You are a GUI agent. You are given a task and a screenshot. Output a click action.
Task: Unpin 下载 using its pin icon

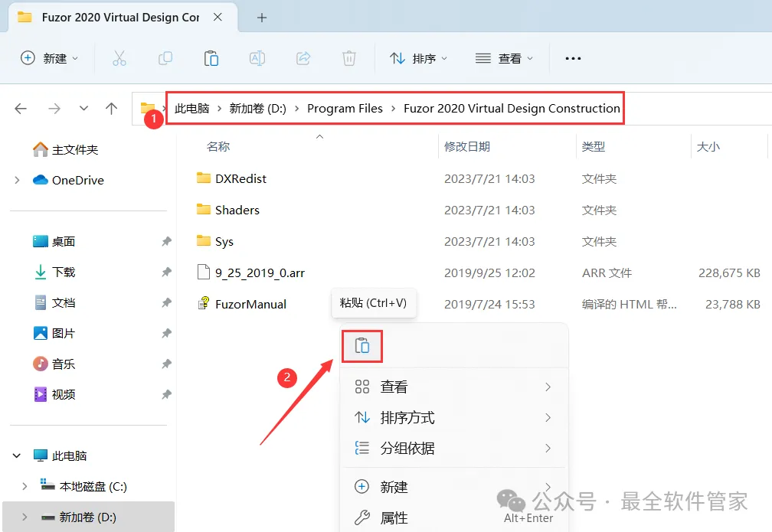(166, 273)
